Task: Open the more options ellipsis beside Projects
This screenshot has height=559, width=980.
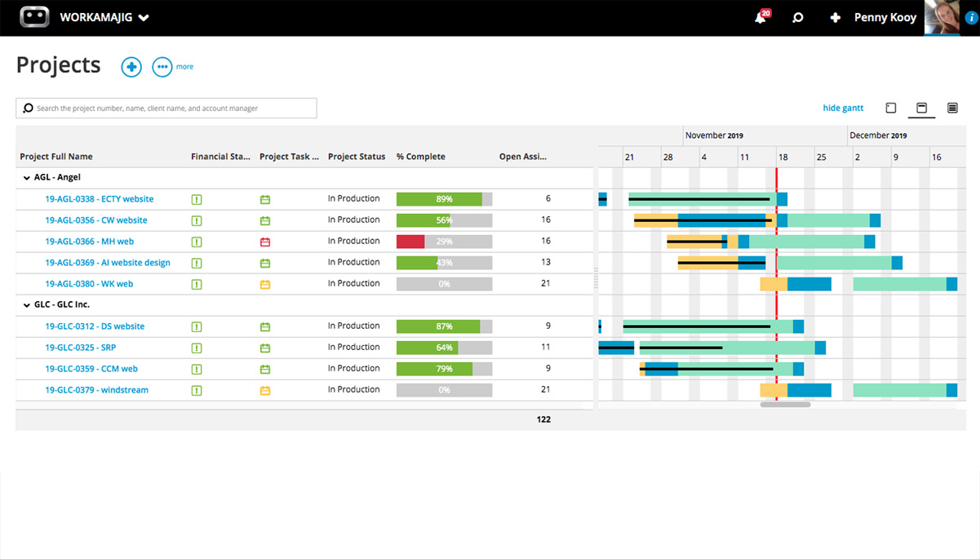Action: [x=162, y=67]
